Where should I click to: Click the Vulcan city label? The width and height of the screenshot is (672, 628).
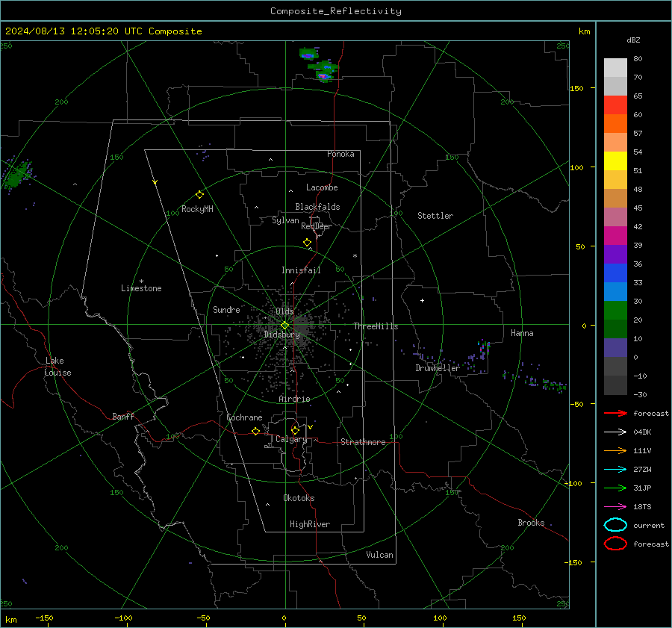[379, 555]
